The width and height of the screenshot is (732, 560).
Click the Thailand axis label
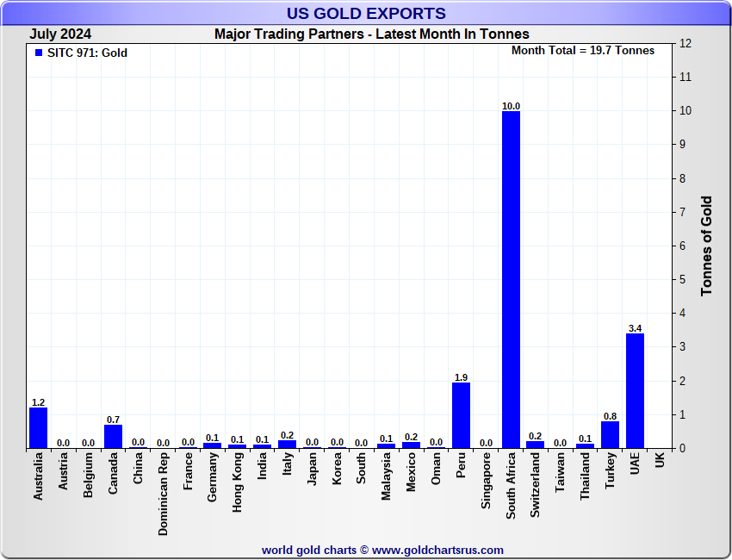tap(586, 476)
